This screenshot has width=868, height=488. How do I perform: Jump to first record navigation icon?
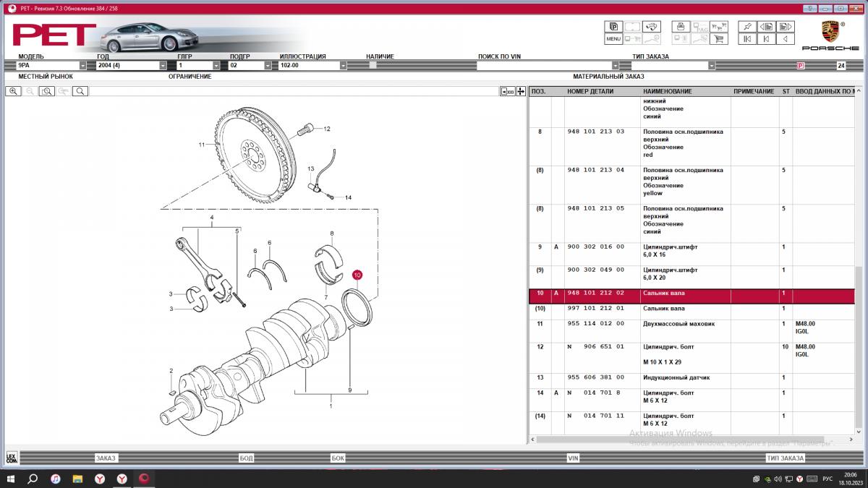tap(746, 39)
